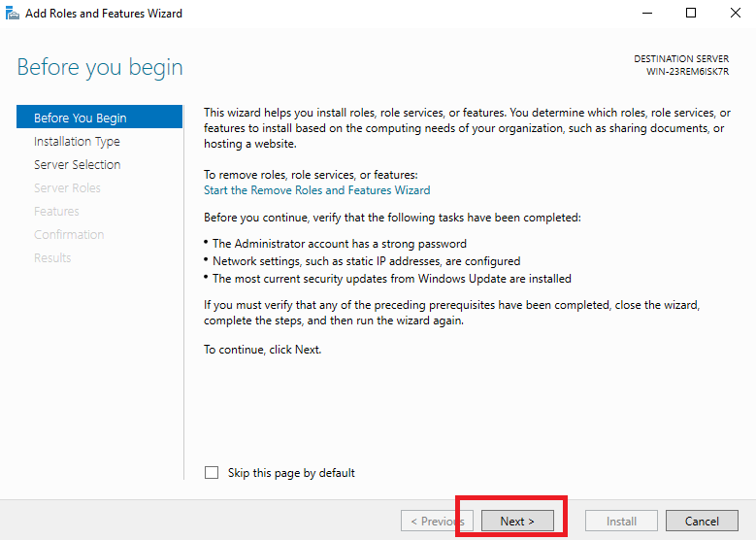Enable Skip this page by default checkbox
Image resolution: width=756 pixels, height=540 pixels.
(x=212, y=472)
